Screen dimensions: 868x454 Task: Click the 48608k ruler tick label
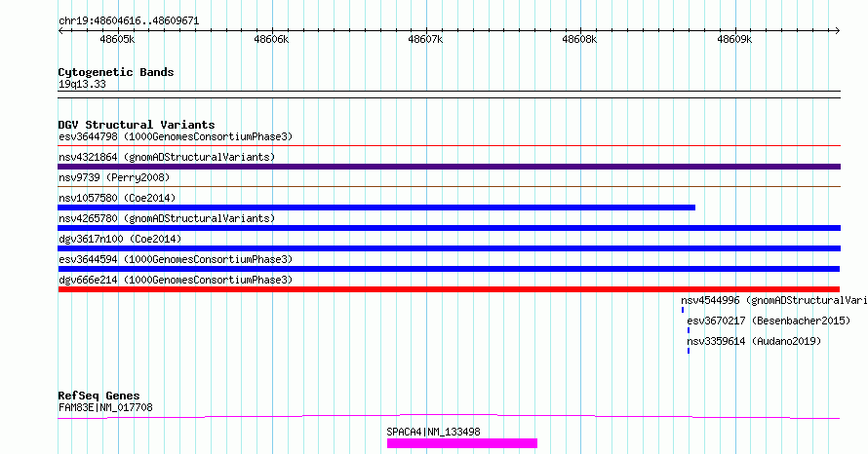(579, 39)
